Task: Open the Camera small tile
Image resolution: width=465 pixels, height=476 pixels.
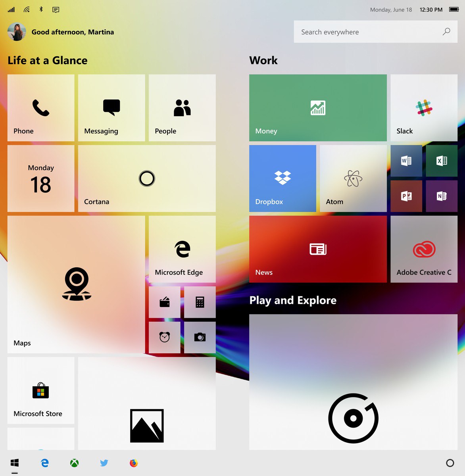Action: click(x=200, y=337)
